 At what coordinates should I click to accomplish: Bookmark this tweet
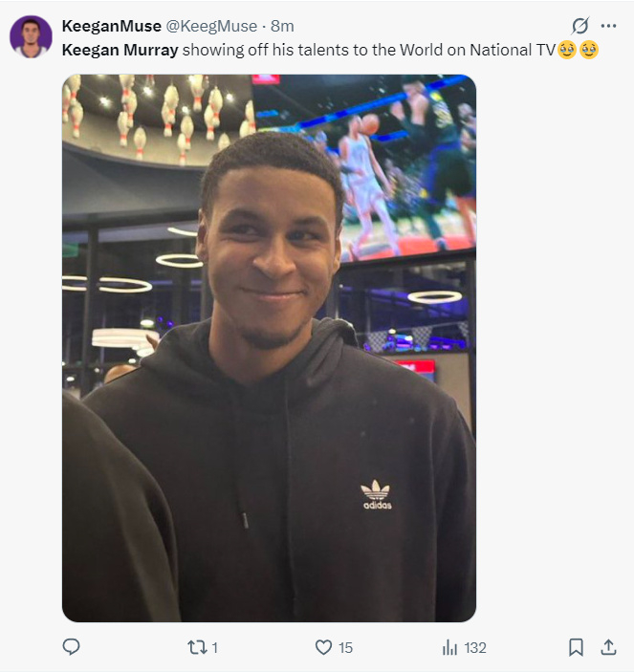pos(576,647)
